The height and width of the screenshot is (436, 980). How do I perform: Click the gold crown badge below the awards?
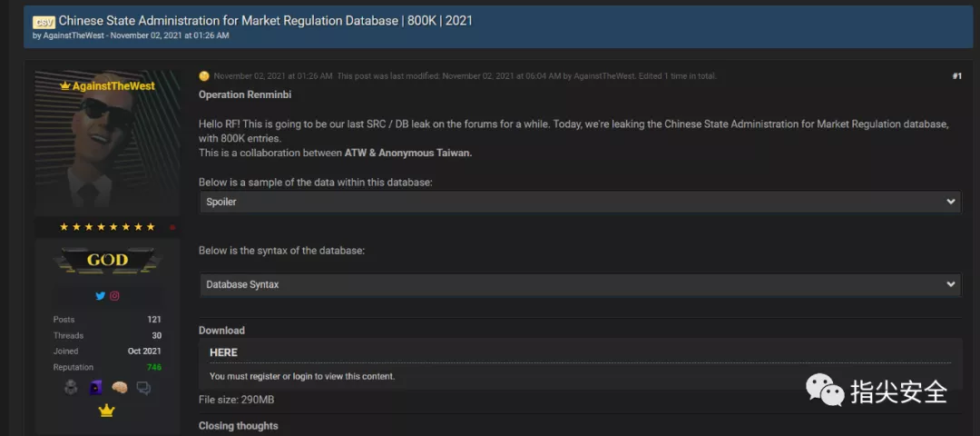pos(107,411)
